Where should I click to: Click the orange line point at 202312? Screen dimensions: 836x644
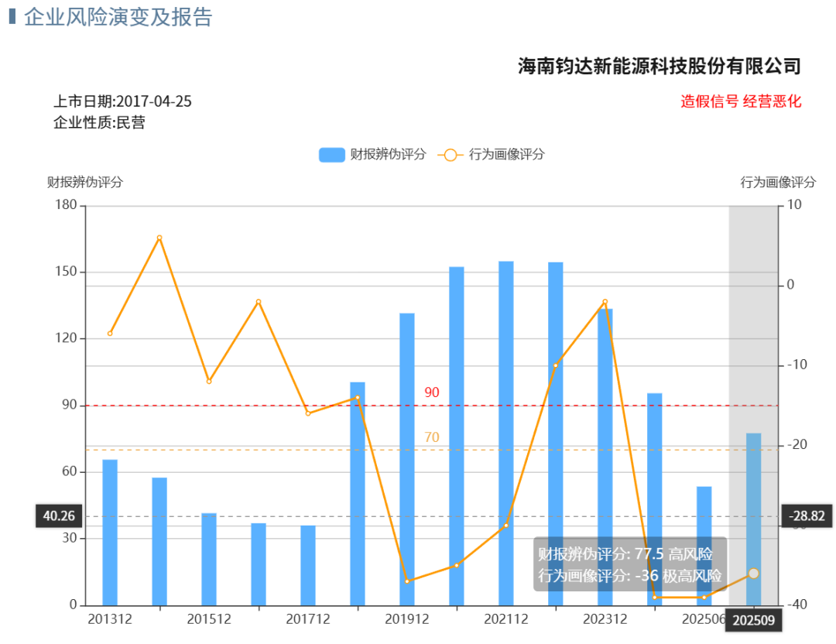click(605, 302)
